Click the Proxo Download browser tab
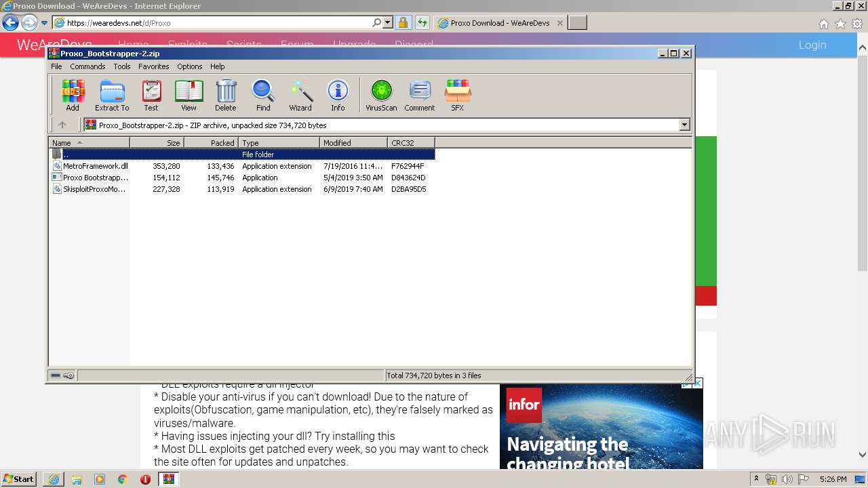Image resolution: width=868 pixels, height=488 pixels. click(x=500, y=23)
